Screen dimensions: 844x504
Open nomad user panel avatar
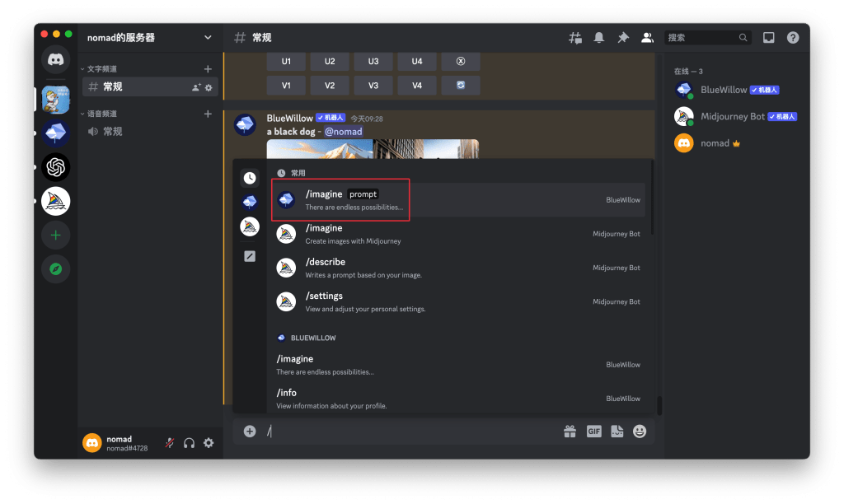(x=92, y=443)
